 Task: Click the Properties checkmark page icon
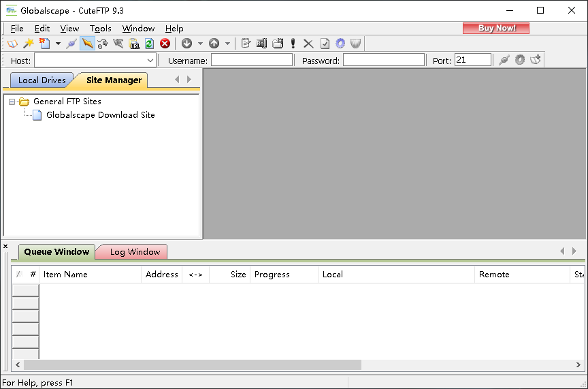[x=325, y=44]
